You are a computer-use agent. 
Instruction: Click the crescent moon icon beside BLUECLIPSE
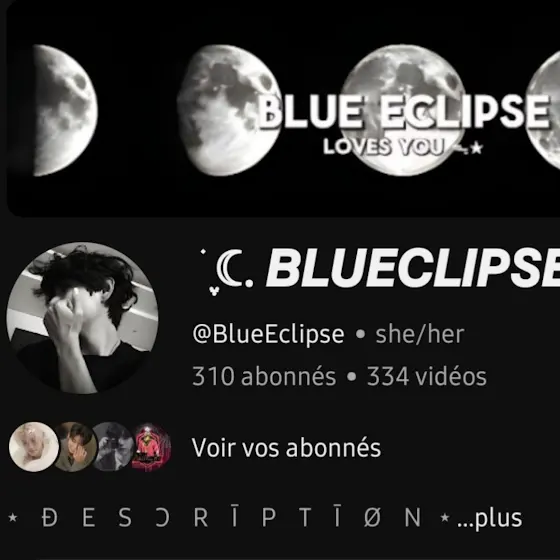[231, 269]
